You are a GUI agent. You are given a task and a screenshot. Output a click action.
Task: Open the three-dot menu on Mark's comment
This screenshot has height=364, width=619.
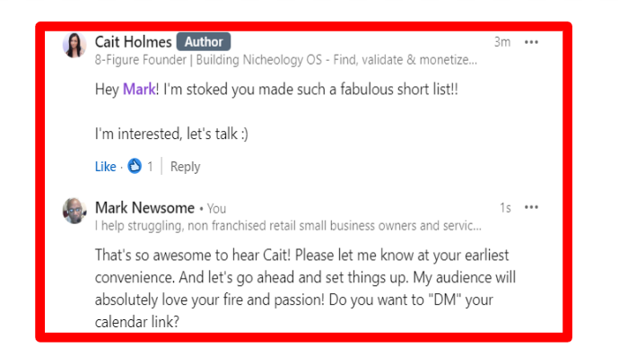tap(532, 208)
